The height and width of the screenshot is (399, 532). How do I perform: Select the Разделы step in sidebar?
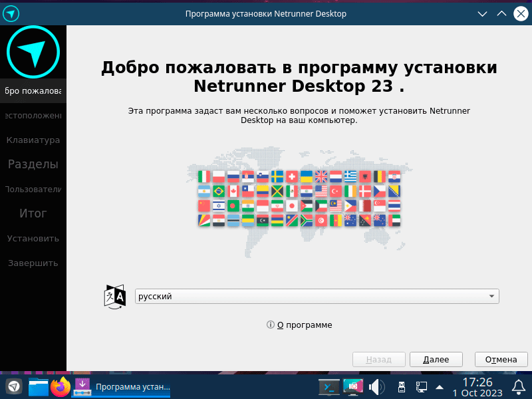pos(33,164)
